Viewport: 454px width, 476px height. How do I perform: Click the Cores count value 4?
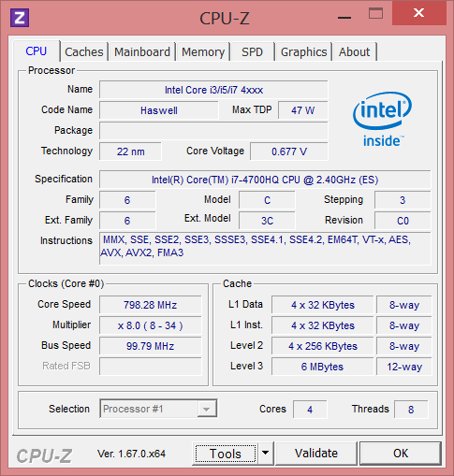[310, 410]
